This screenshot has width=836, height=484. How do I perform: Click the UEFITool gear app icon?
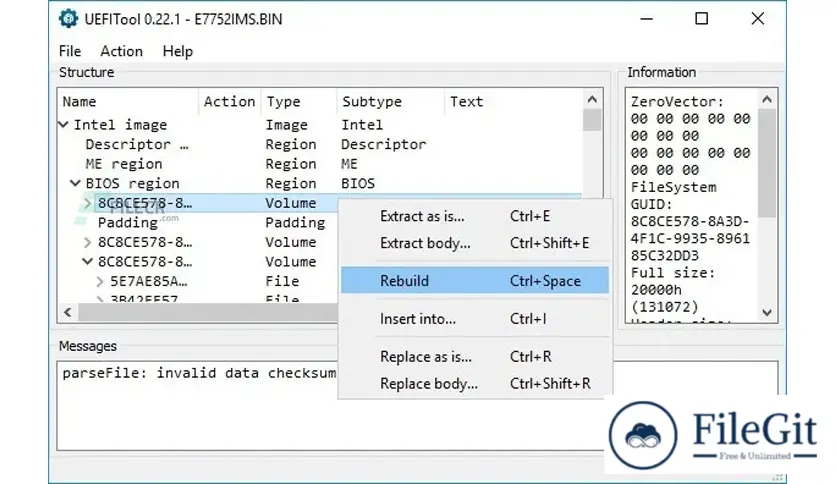68,19
